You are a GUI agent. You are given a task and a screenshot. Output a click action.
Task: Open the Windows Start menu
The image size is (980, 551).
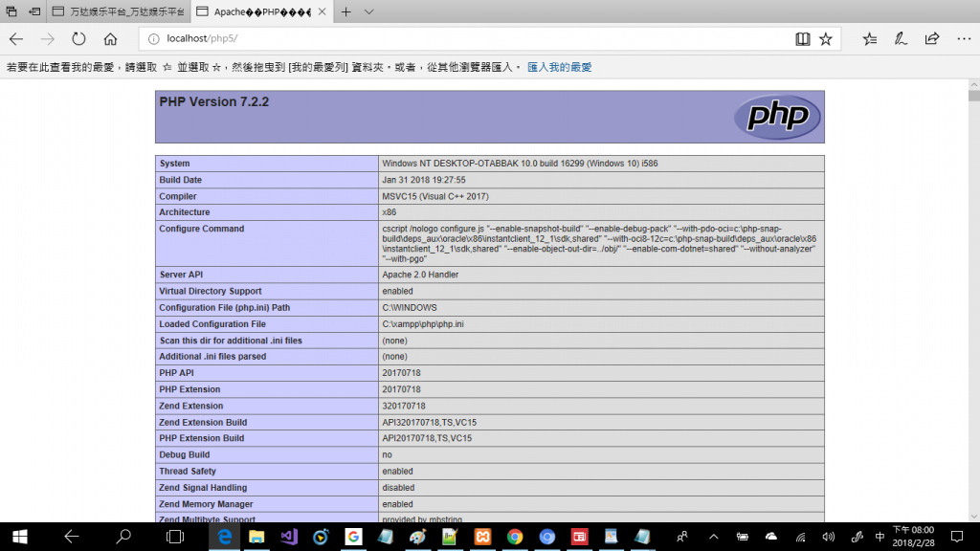[x=19, y=537]
